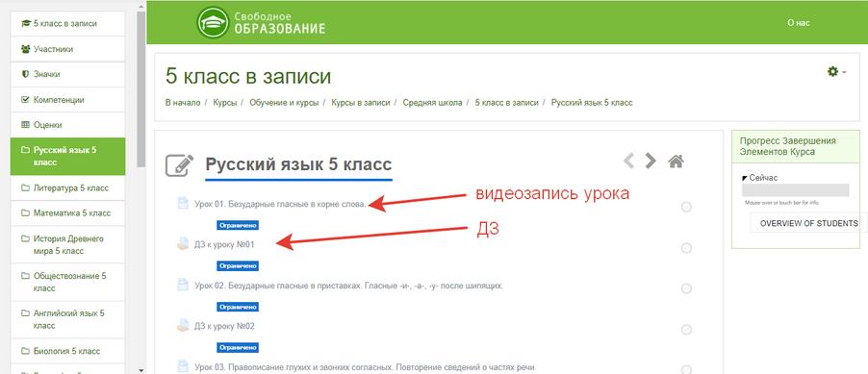Select Литература 5 класс in sidebar

67,188
